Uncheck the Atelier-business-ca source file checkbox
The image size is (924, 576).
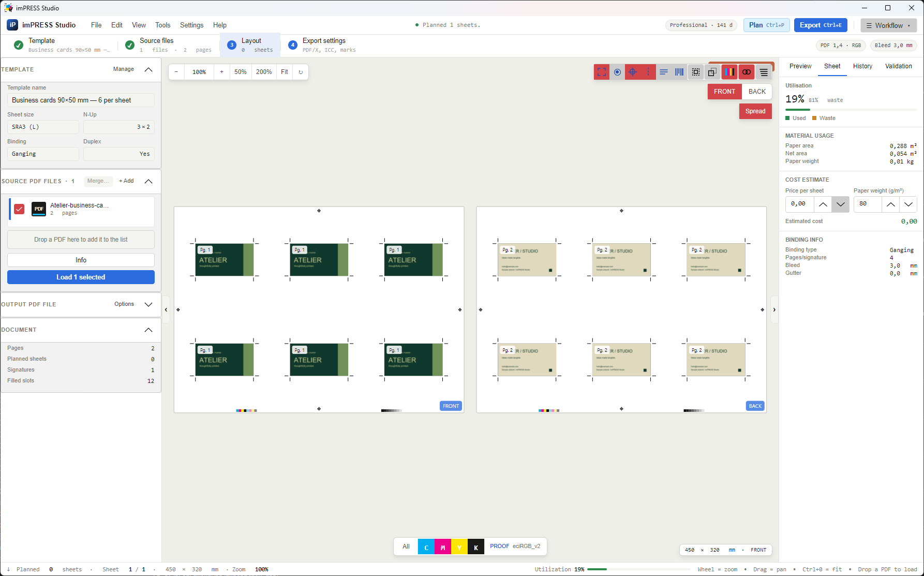[19, 209]
